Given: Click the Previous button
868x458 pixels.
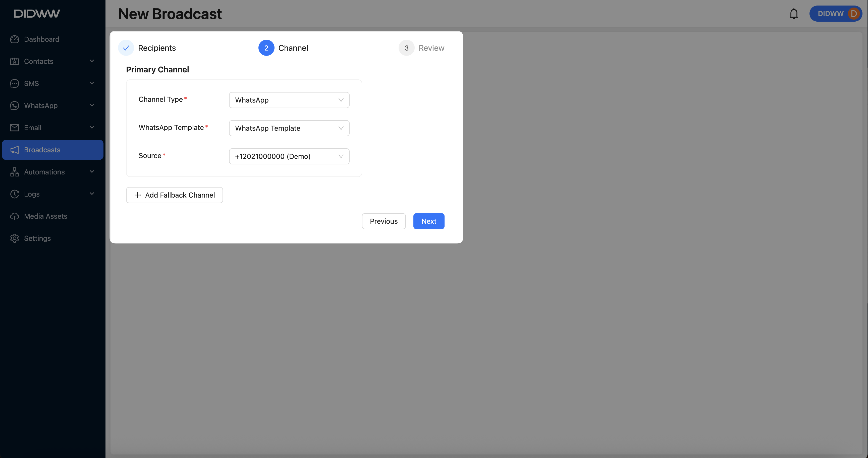Looking at the screenshot, I should pos(384,221).
